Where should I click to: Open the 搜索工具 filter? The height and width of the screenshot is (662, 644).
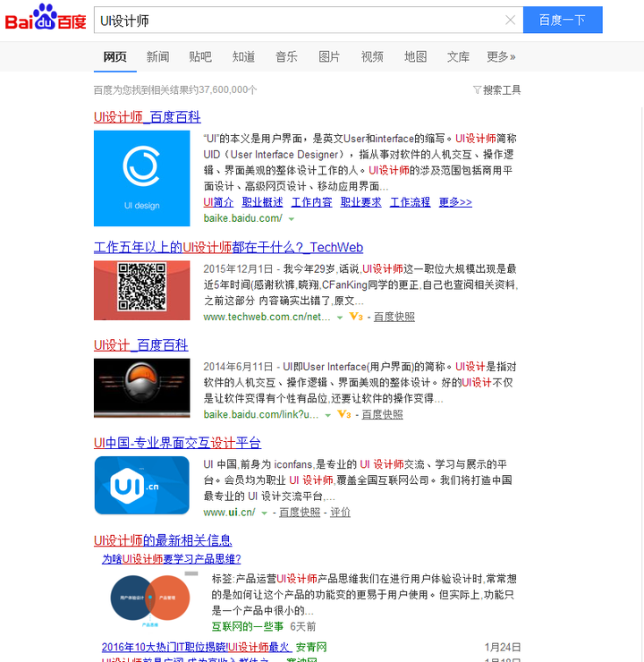pyautogui.click(x=497, y=90)
